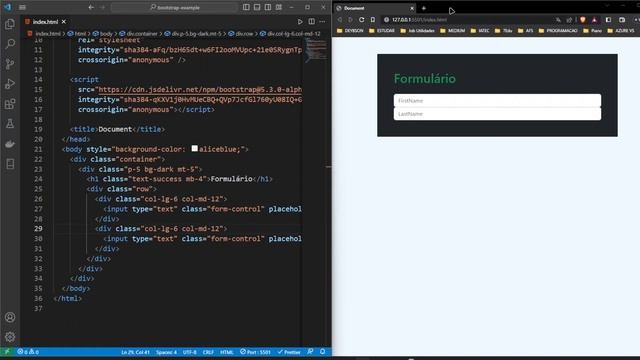Go back in VS Code navigation history
The height and width of the screenshot is (360, 640).
pos(91,7)
